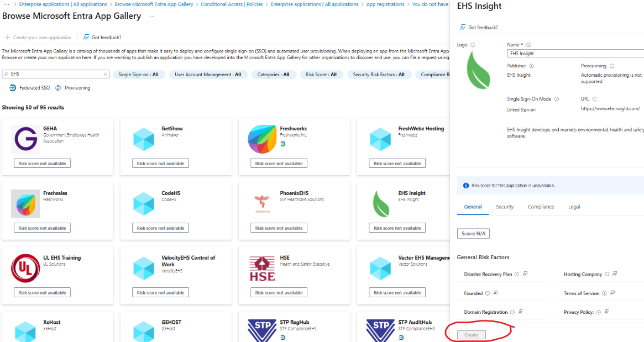Screen dimensions: 644x342
Task: Select the XeHost app title
Action: click(x=52, y=322)
